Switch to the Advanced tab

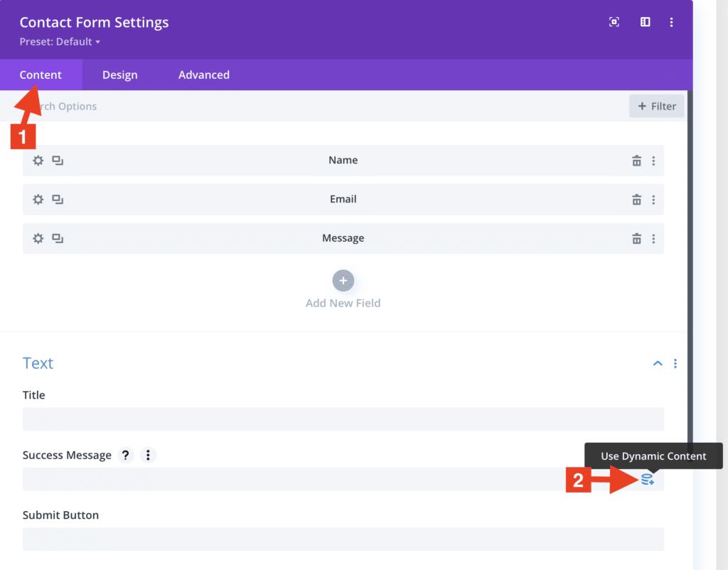[x=203, y=75]
